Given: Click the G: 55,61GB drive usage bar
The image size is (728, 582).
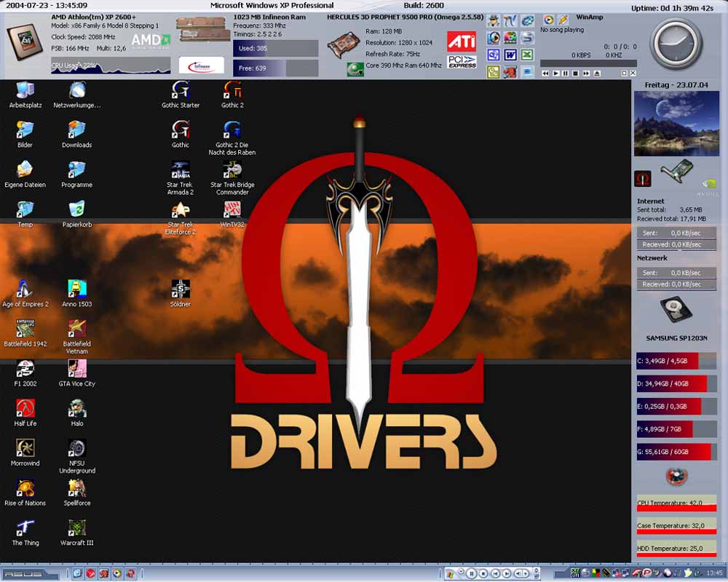Looking at the screenshot, I should [676, 452].
